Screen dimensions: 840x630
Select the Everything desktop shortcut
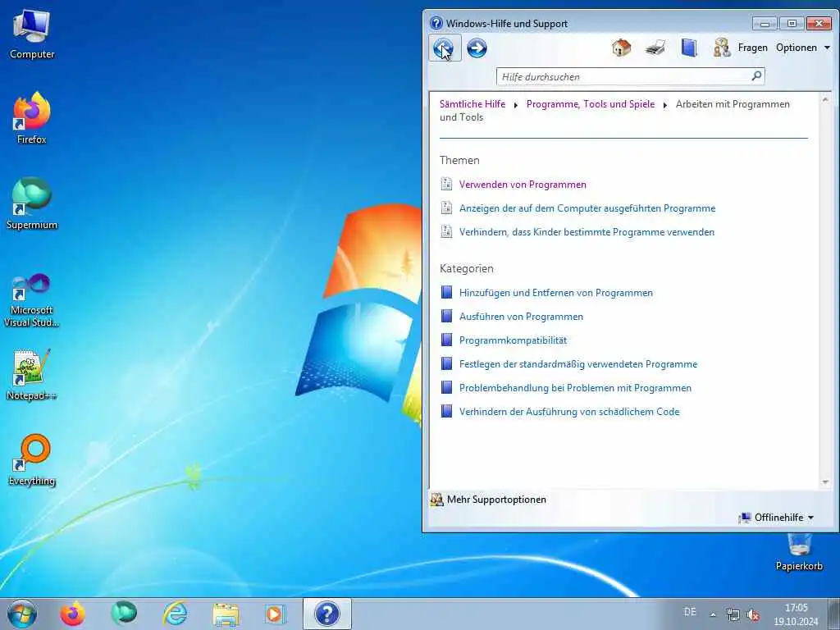tap(32, 459)
